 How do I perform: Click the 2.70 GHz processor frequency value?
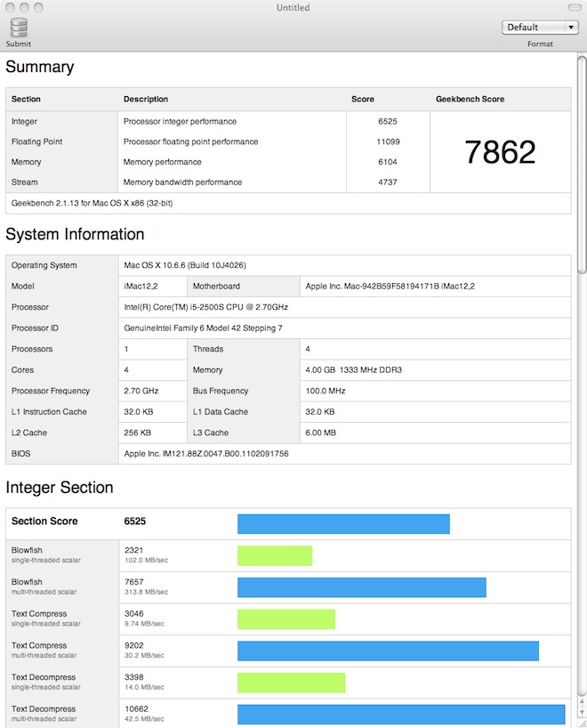[141, 391]
